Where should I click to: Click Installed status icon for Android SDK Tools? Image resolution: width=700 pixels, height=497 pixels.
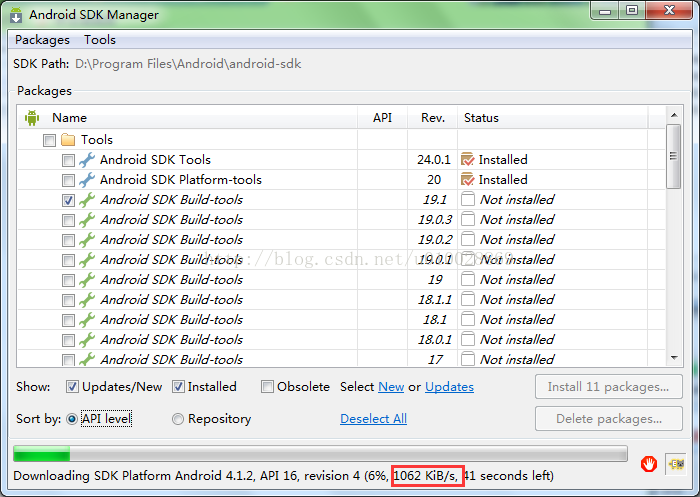click(467, 159)
